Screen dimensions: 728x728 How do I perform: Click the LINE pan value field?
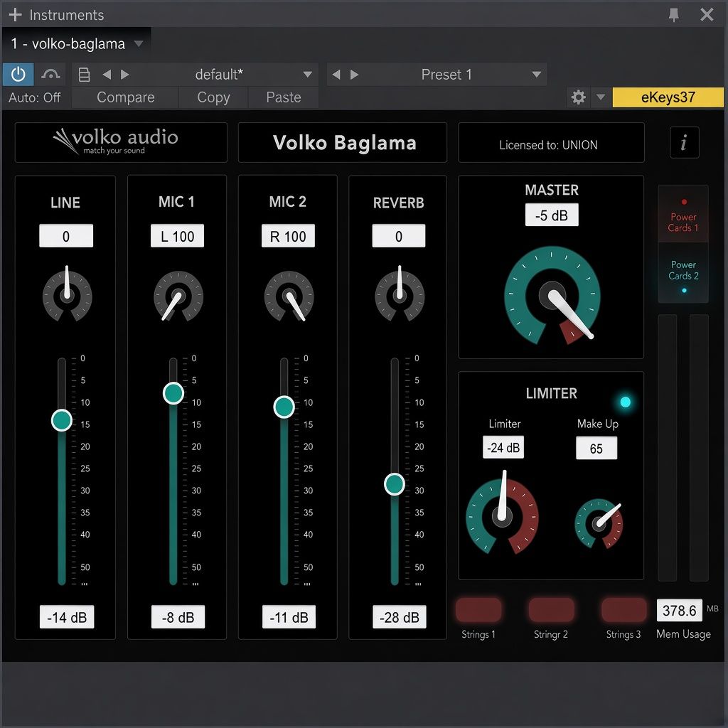click(66, 236)
